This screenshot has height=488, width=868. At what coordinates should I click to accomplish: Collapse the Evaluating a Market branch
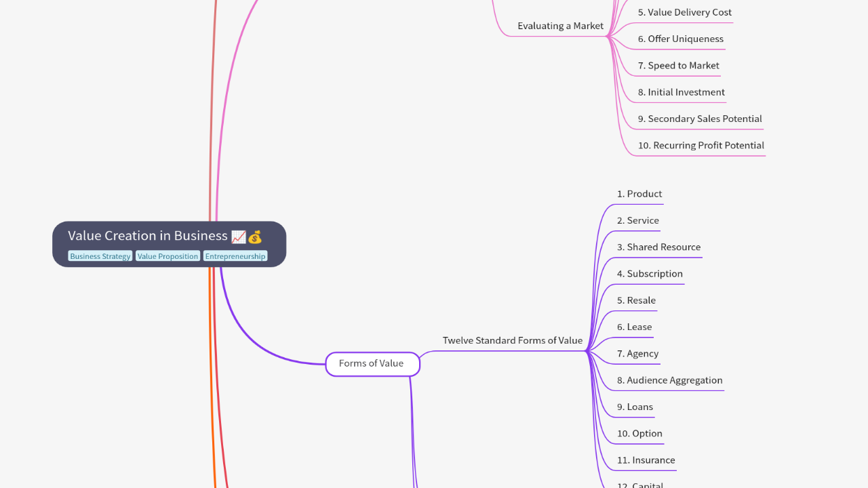coord(560,26)
